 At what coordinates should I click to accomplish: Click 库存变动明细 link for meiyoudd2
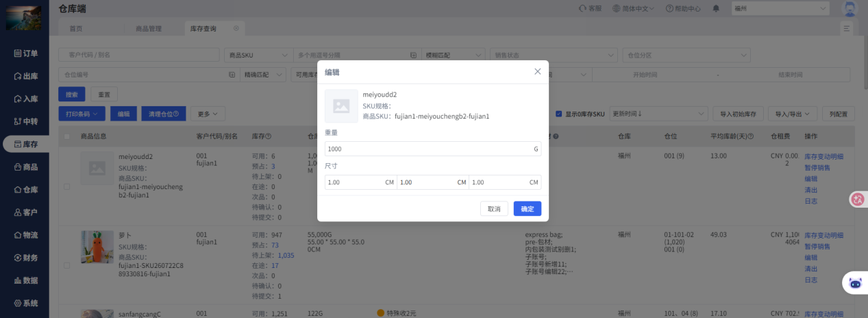pos(824,157)
